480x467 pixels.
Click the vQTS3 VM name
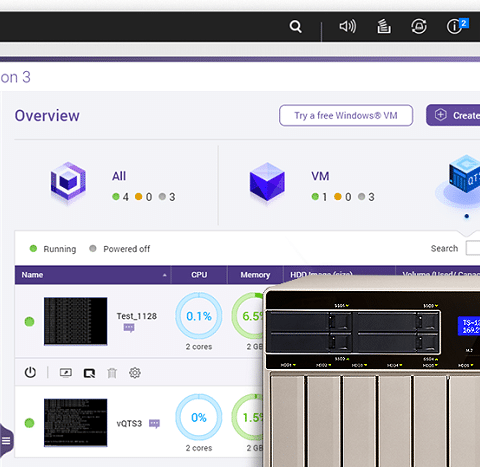(x=129, y=424)
